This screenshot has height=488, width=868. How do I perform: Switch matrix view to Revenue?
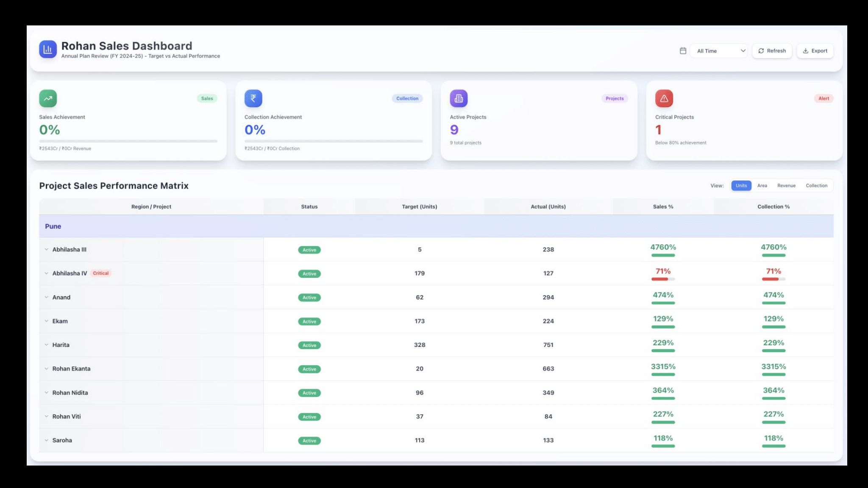tap(786, 186)
